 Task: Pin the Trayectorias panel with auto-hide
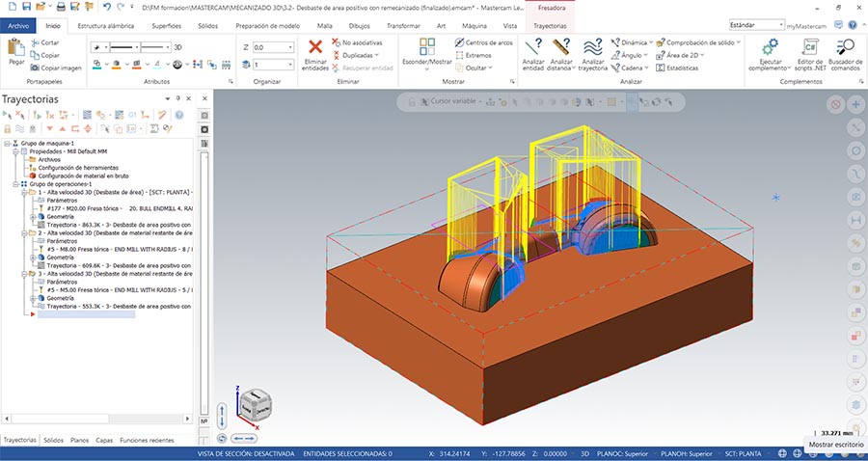coord(179,98)
